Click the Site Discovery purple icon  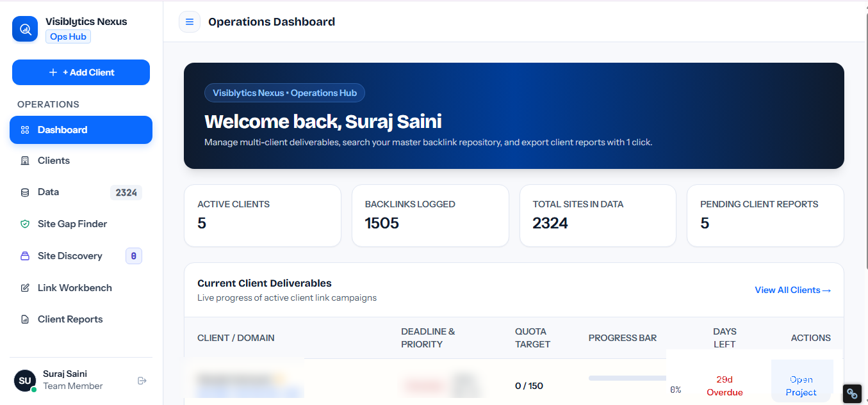25,256
